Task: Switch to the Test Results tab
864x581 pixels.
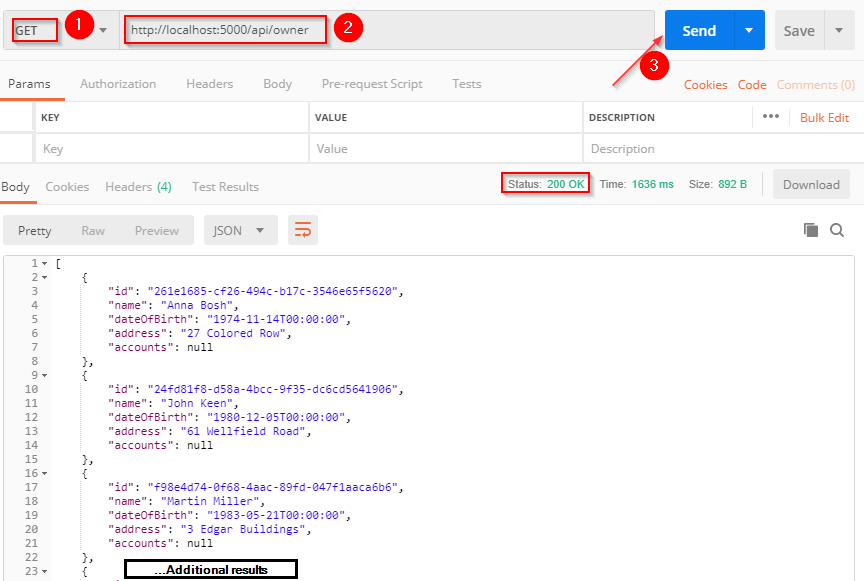Action: click(x=225, y=187)
